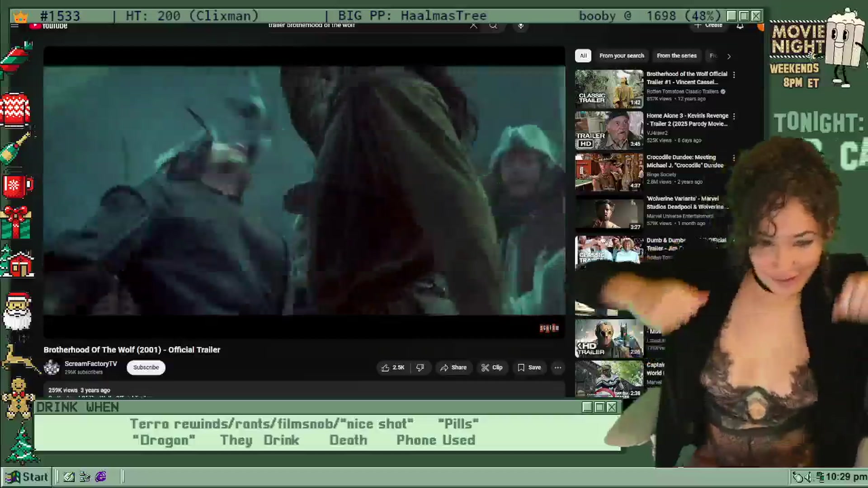Go to YouTube home via logo

pyautogui.click(x=48, y=26)
